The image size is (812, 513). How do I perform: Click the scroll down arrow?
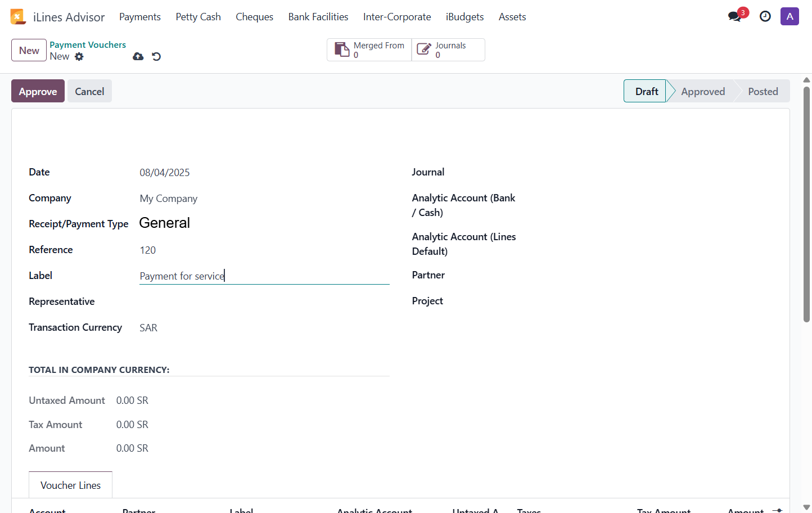tap(806, 507)
